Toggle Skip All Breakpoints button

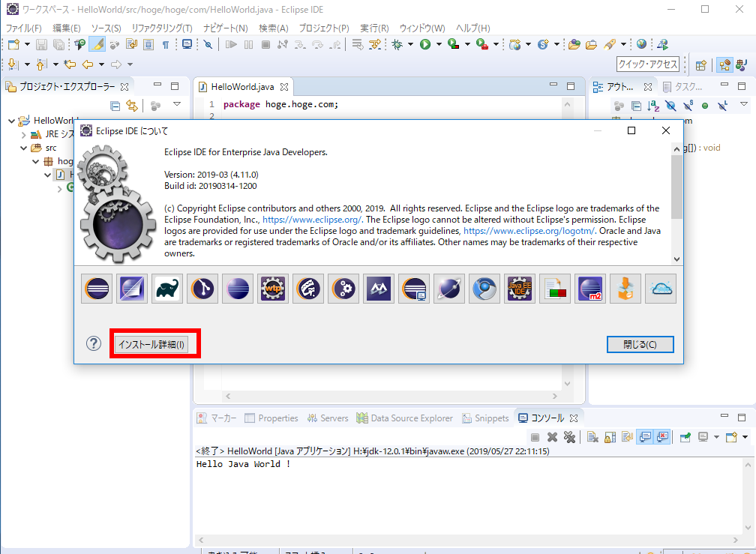208,45
